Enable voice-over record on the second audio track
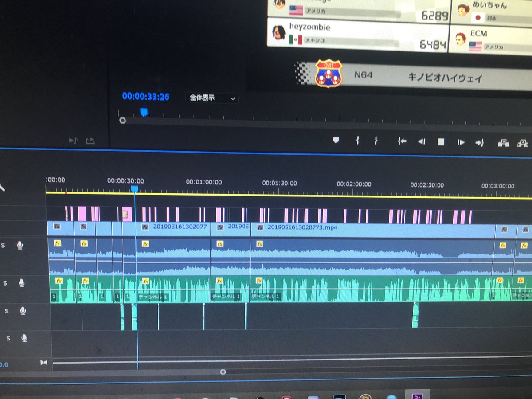Viewport: 532px width, 399px height. [x=21, y=283]
